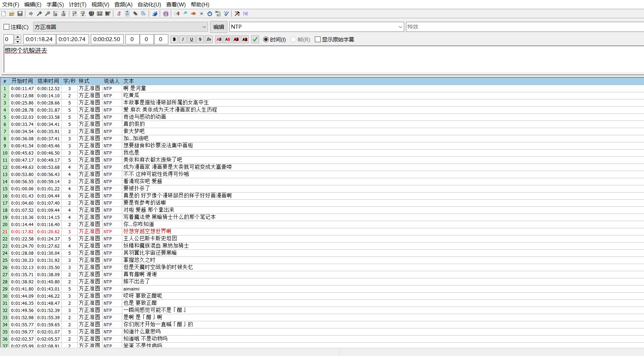The width and height of the screenshot is (644, 356).
Task: Expand the 方正准圆 style dropdown
Action: (204, 27)
